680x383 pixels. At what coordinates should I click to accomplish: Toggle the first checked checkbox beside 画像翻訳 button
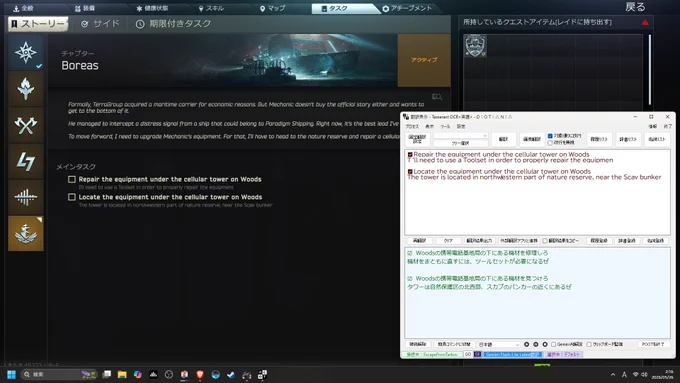click(x=550, y=136)
